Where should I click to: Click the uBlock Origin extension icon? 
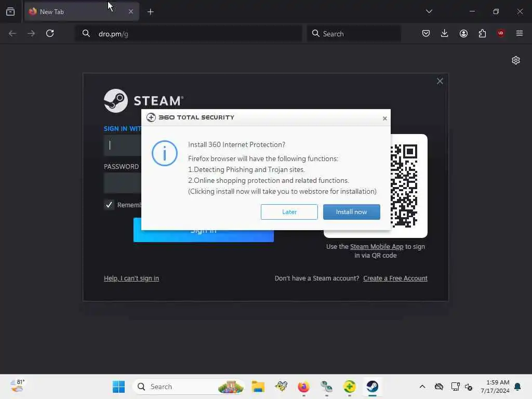tap(501, 33)
